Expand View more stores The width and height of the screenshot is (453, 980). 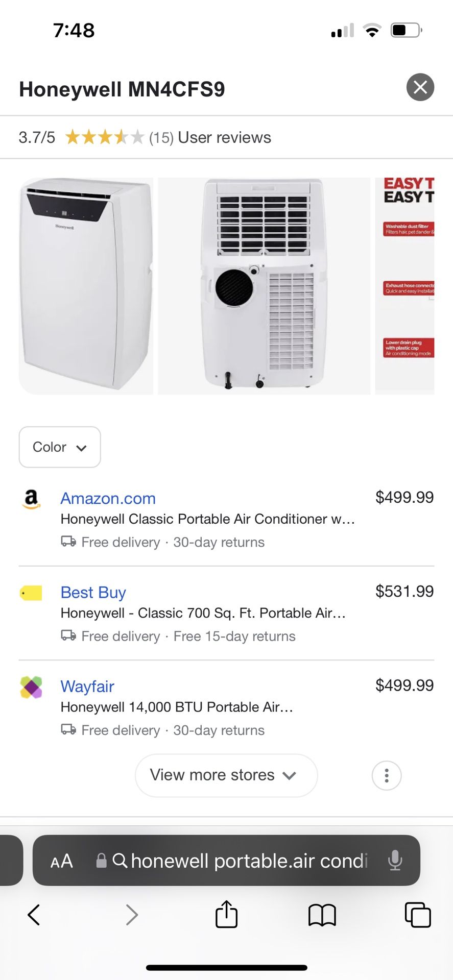(x=226, y=775)
